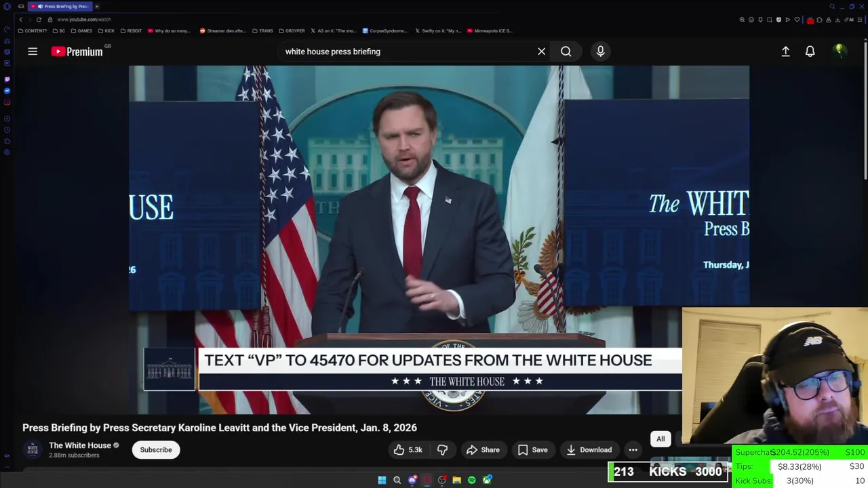Open the account avatar menu
This screenshot has height=488, width=868.
840,51
